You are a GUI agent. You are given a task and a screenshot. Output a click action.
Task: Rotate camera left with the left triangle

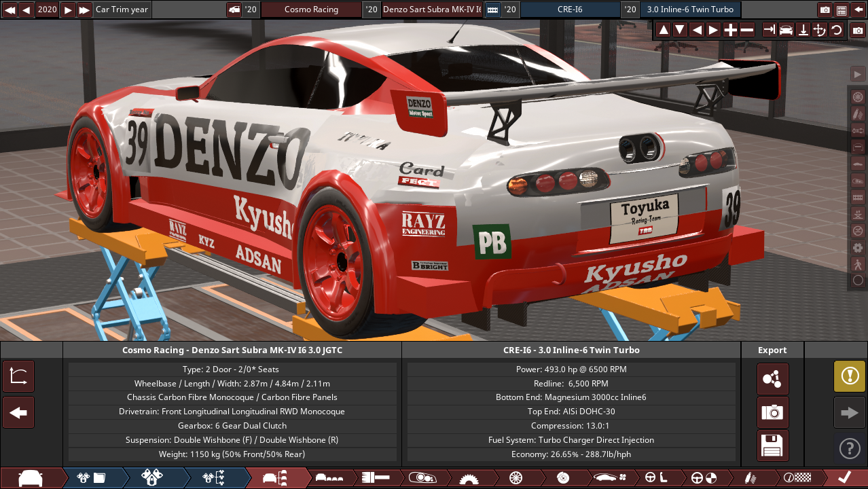click(x=697, y=30)
